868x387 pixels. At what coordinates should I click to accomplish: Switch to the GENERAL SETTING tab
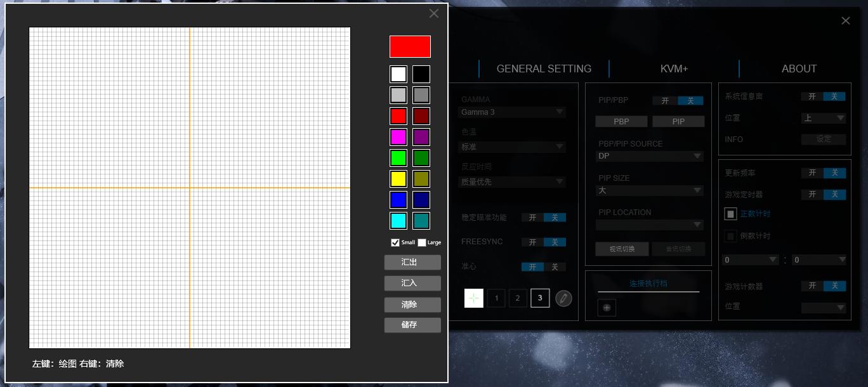544,69
